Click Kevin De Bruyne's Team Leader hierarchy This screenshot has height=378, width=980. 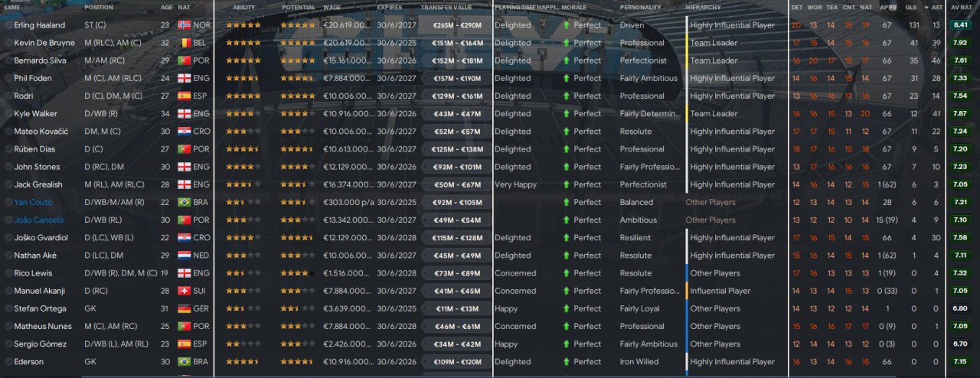click(x=714, y=43)
